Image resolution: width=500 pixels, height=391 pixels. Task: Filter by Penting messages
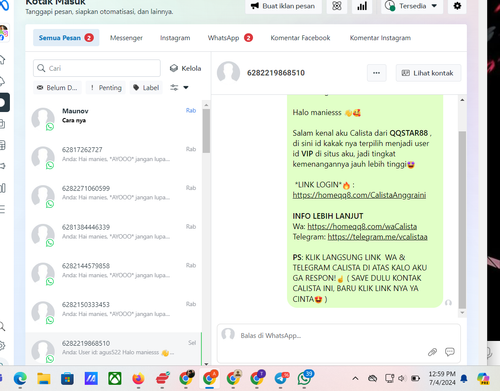[106, 88]
